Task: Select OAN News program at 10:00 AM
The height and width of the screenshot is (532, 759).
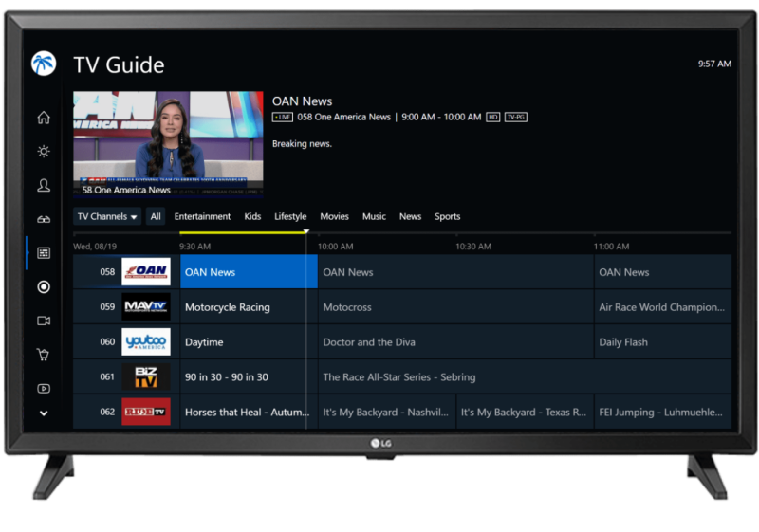Action: pyautogui.click(x=455, y=272)
